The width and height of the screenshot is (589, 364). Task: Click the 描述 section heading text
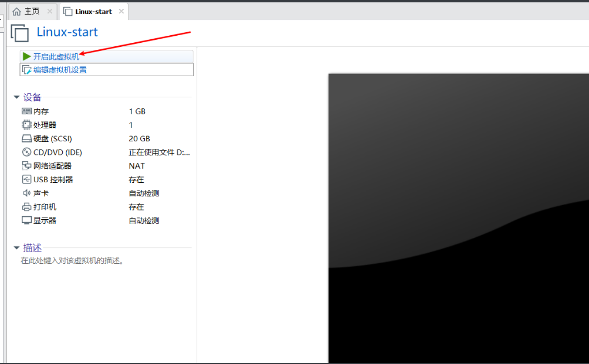click(x=32, y=248)
